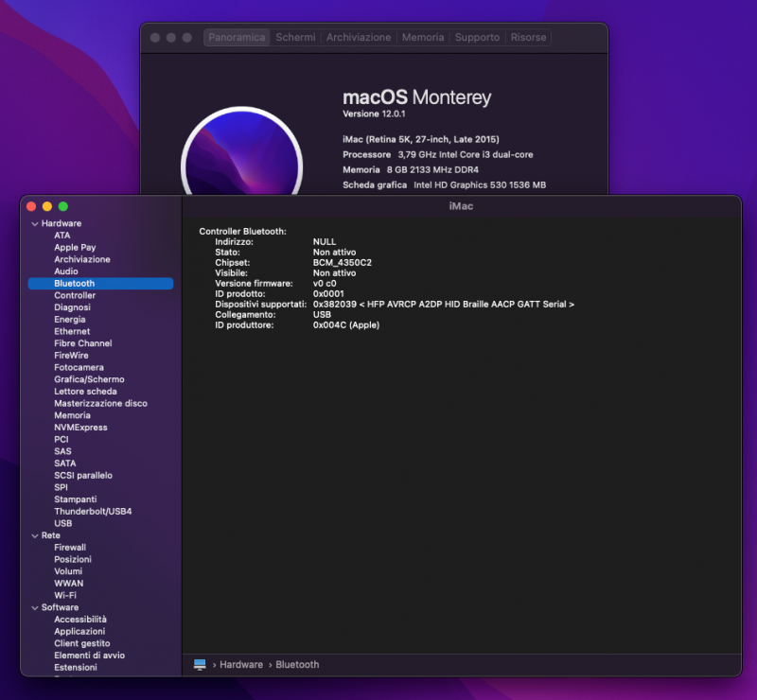Open the Risorse tab

(x=528, y=38)
